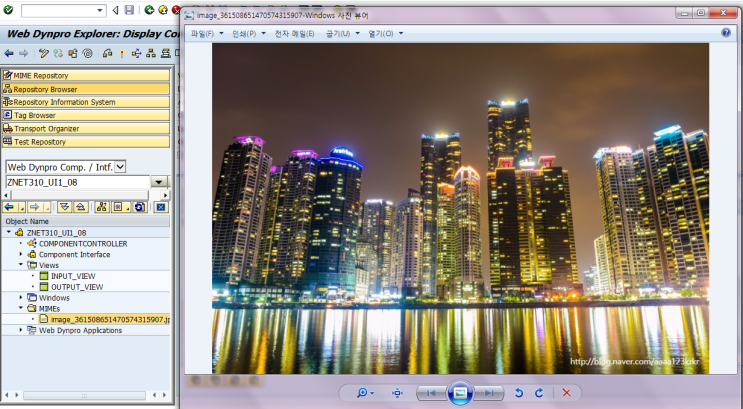Screen dimensions: 743x409
Task: Click the Object Name column header
Action: pos(86,221)
